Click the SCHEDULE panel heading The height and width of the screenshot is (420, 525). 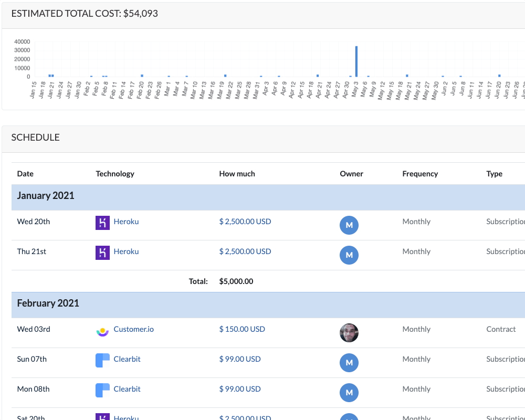36,138
